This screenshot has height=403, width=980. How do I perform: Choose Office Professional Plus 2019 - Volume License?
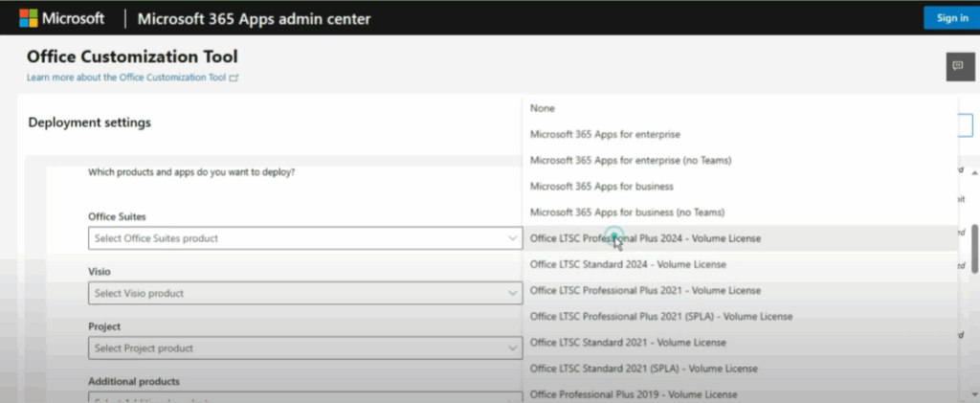(x=740, y=394)
